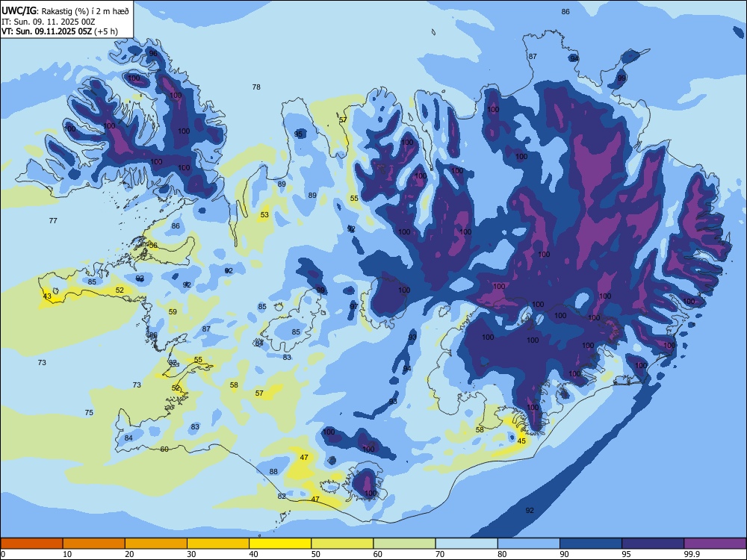
Task: Click the magenta above-99.9 legend swatch
Action: pyautogui.click(x=715, y=544)
